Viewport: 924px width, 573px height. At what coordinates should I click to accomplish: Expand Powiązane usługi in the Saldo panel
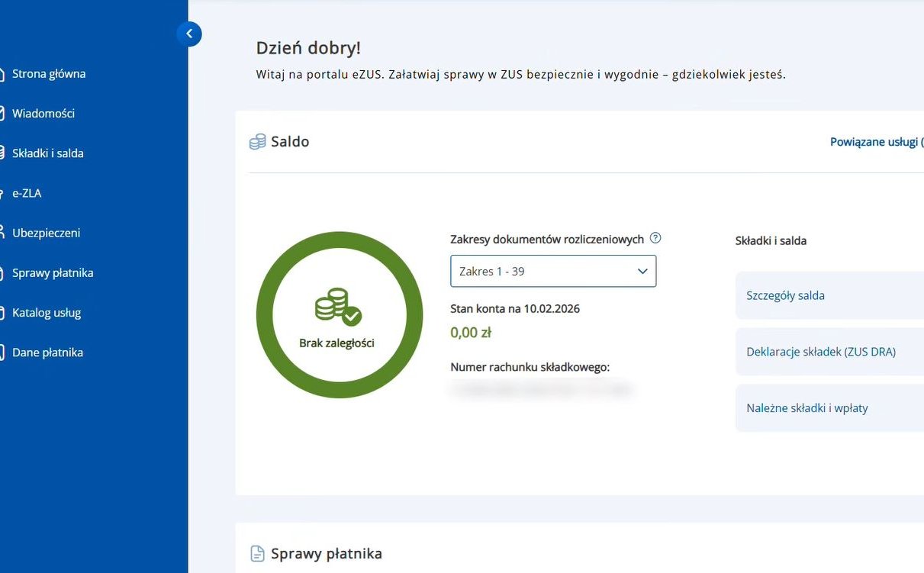(x=875, y=142)
